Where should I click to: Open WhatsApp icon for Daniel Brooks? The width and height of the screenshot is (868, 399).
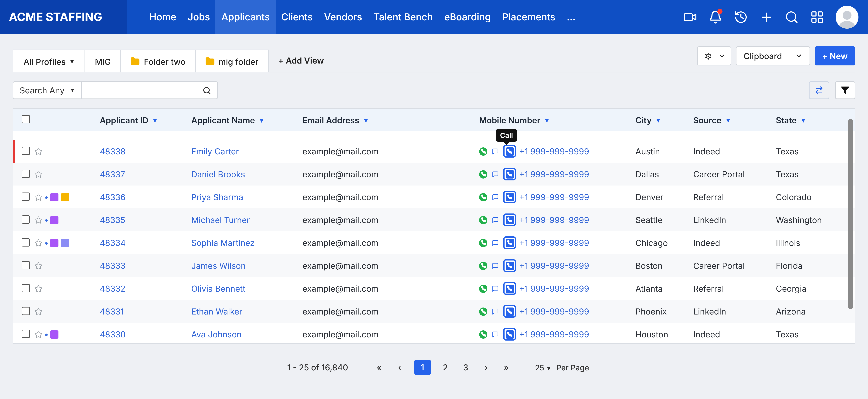pyautogui.click(x=483, y=174)
